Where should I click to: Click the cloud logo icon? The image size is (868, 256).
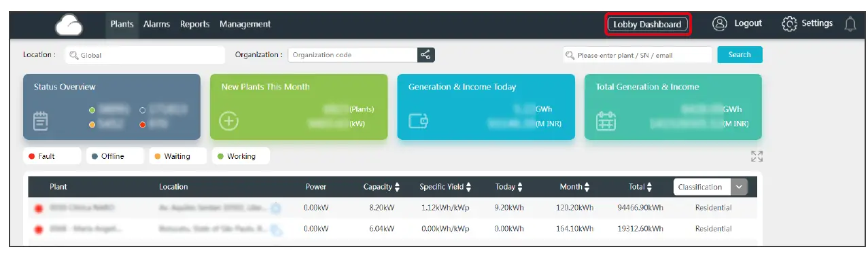(x=69, y=24)
